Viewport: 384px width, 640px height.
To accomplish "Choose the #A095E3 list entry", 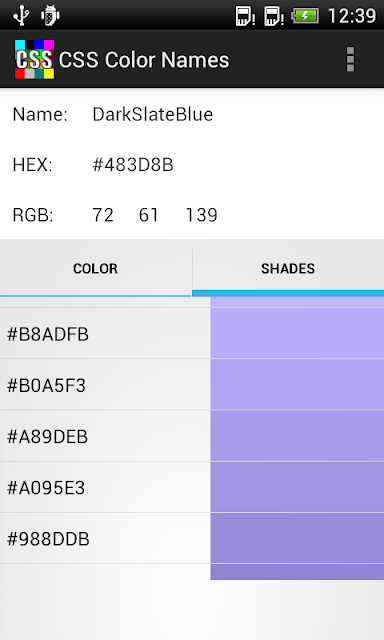I will pyautogui.click(x=192, y=487).
